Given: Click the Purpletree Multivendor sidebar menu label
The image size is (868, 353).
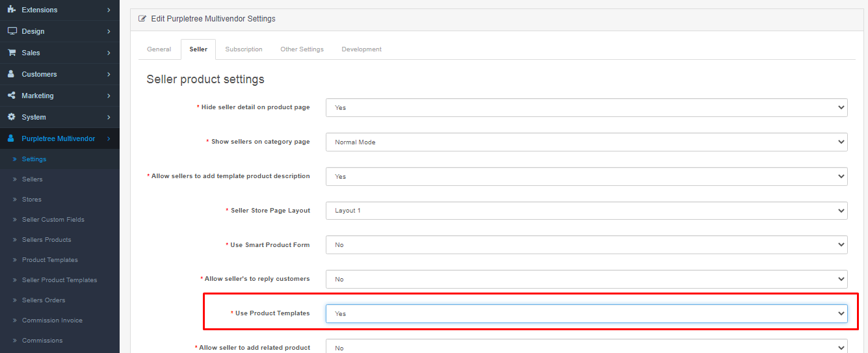Looking at the screenshot, I should tap(59, 138).
